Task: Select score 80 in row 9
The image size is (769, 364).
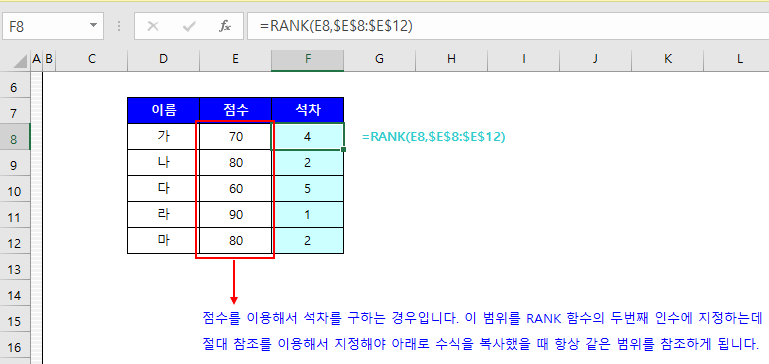Action: [235, 162]
